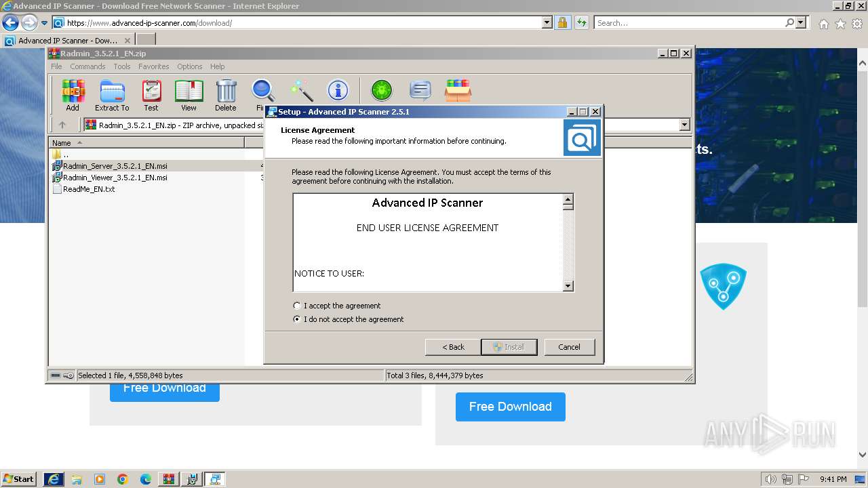The width and height of the screenshot is (868, 488).
Task: Click the Info toolbar icon in WinRAR
Action: [338, 90]
